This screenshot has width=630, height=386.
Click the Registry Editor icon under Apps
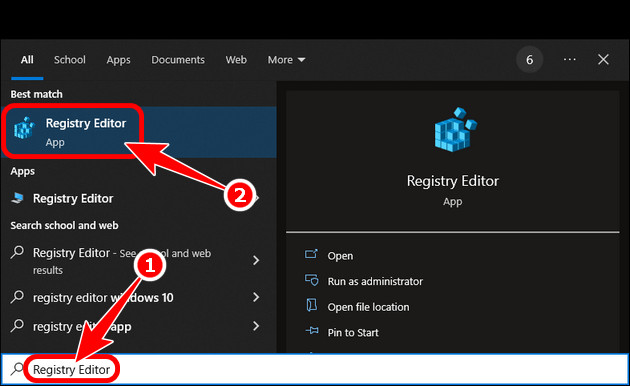point(18,198)
